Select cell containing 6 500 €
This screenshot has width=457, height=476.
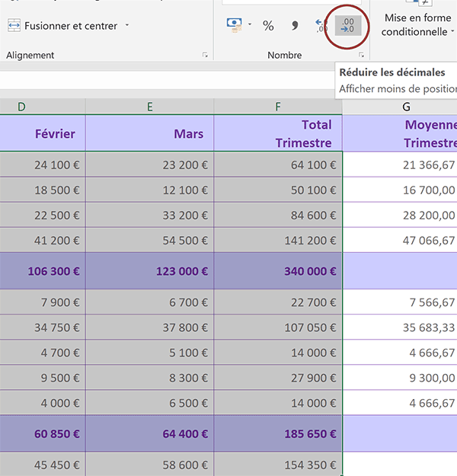(x=150, y=403)
